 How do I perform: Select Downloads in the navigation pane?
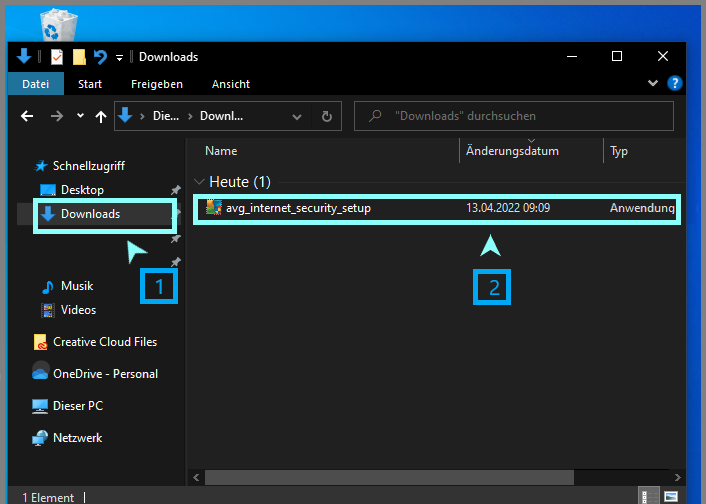tap(91, 214)
